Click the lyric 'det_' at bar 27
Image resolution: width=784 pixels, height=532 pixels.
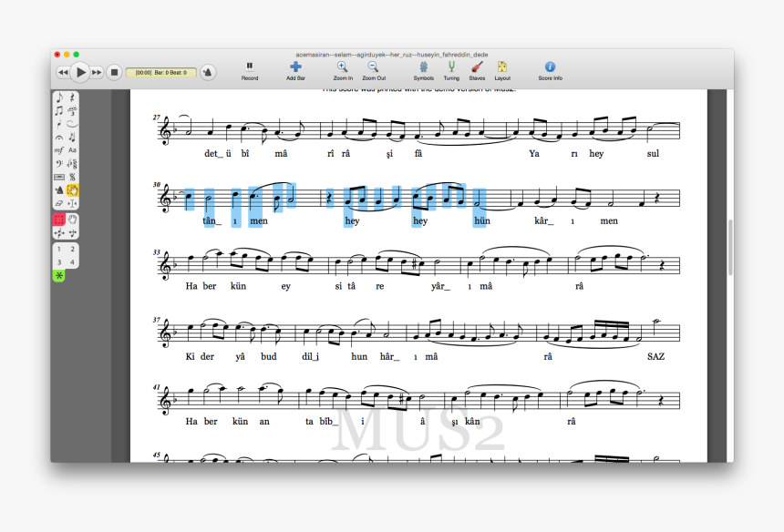(x=212, y=153)
